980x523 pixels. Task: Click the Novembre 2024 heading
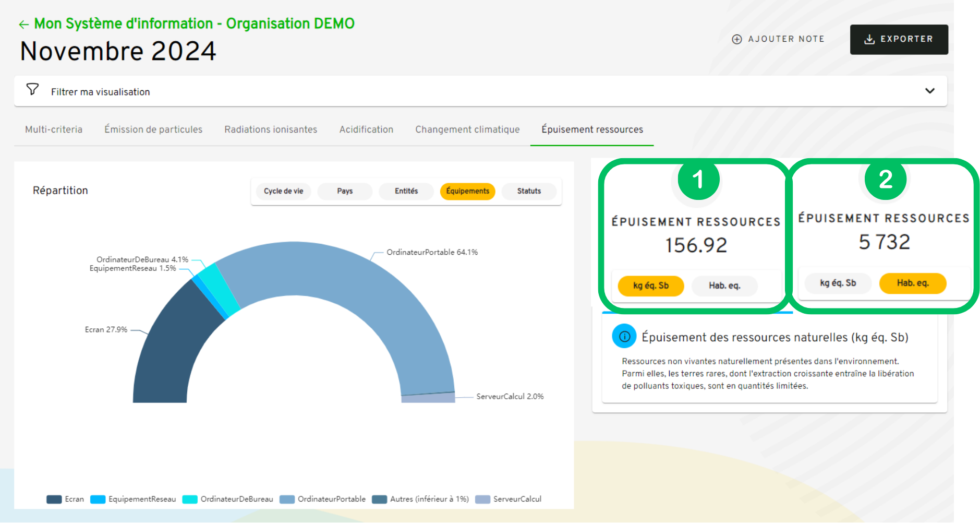click(118, 51)
